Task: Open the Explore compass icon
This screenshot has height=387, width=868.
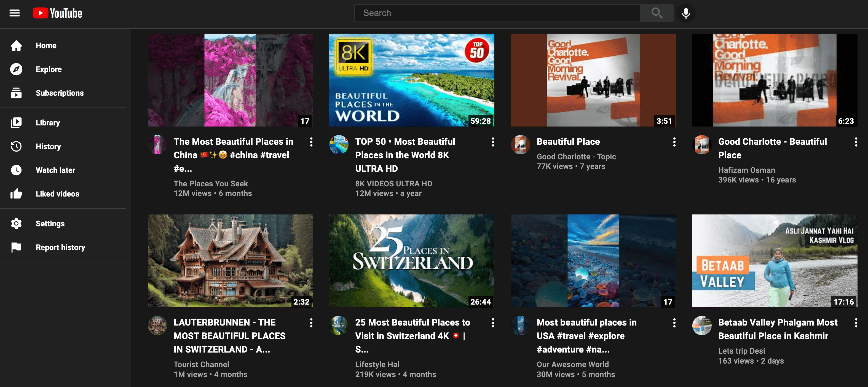Action: pos(16,69)
